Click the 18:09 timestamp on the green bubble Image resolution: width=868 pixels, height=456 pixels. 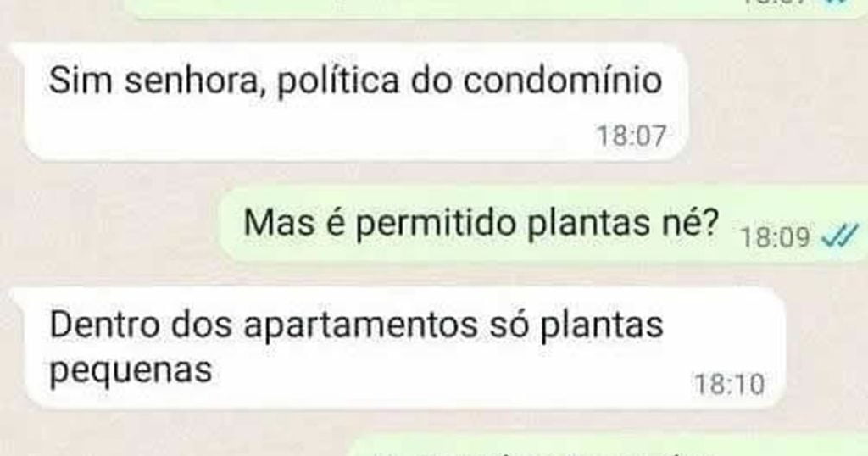[x=775, y=237]
